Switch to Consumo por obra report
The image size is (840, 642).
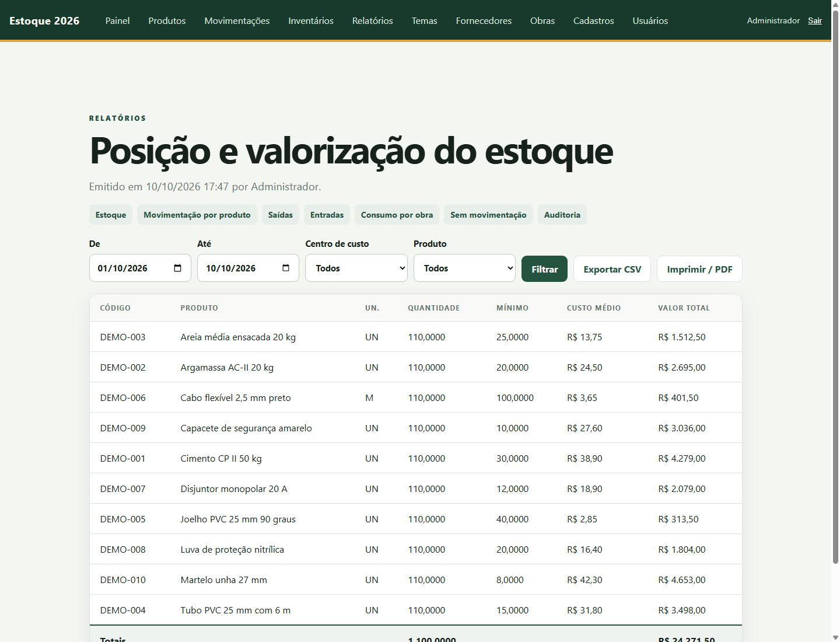pyautogui.click(x=397, y=215)
